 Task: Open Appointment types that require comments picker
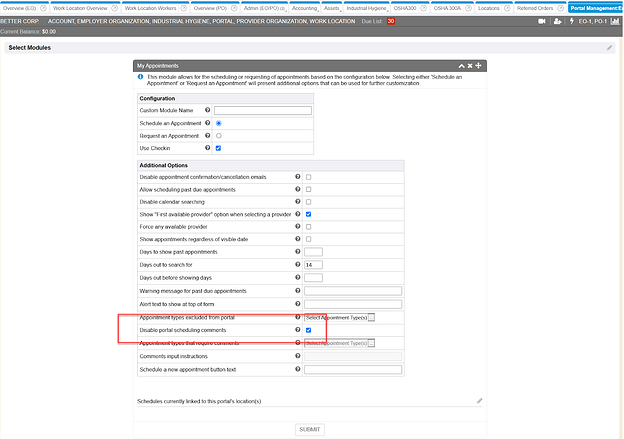[x=371, y=343]
